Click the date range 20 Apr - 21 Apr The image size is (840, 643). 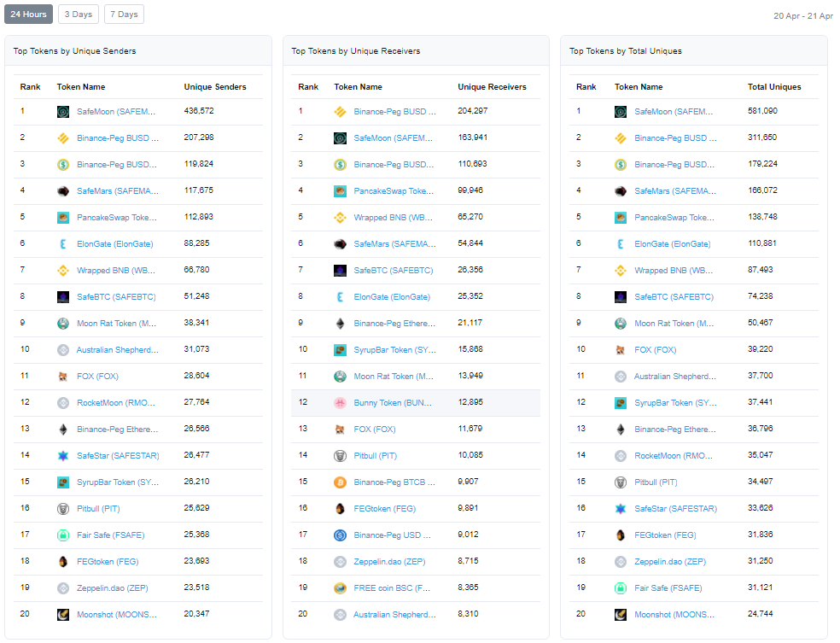pos(803,16)
